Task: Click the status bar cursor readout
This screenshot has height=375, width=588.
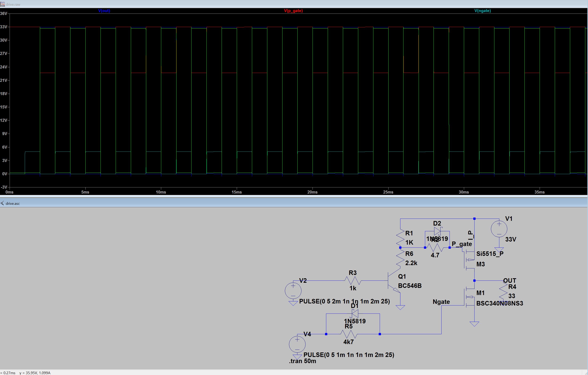Action: [x=25, y=373]
